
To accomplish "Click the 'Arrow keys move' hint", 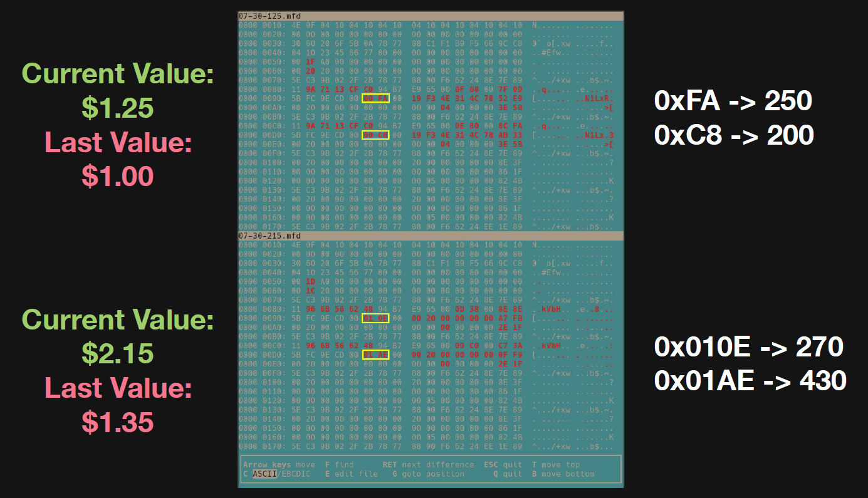I will (x=279, y=465).
